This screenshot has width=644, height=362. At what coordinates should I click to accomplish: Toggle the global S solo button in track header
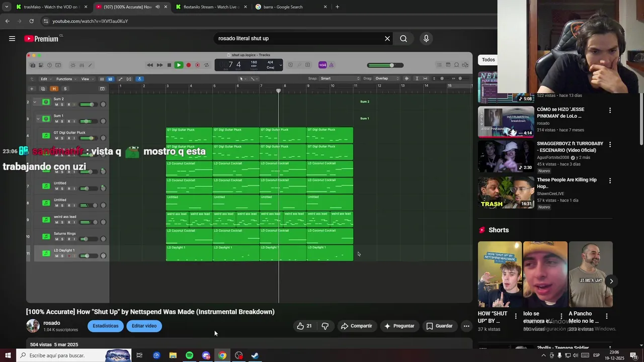coord(65,89)
